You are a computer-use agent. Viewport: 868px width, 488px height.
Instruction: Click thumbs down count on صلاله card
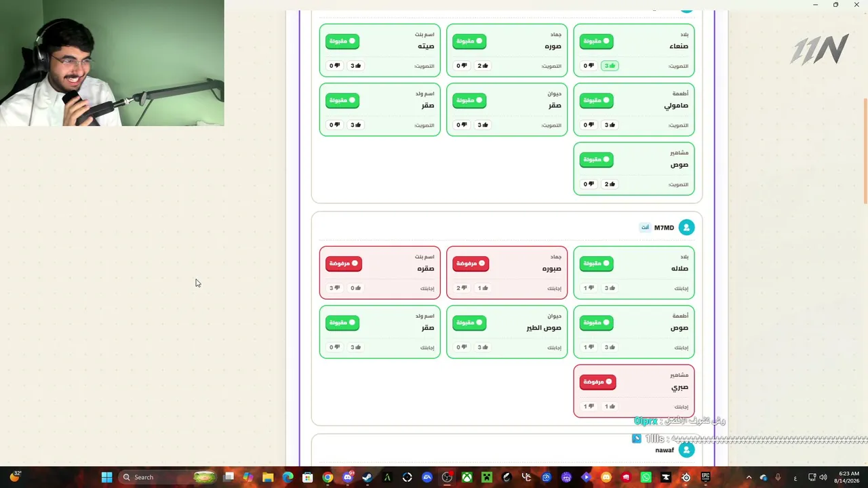coord(589,288)
